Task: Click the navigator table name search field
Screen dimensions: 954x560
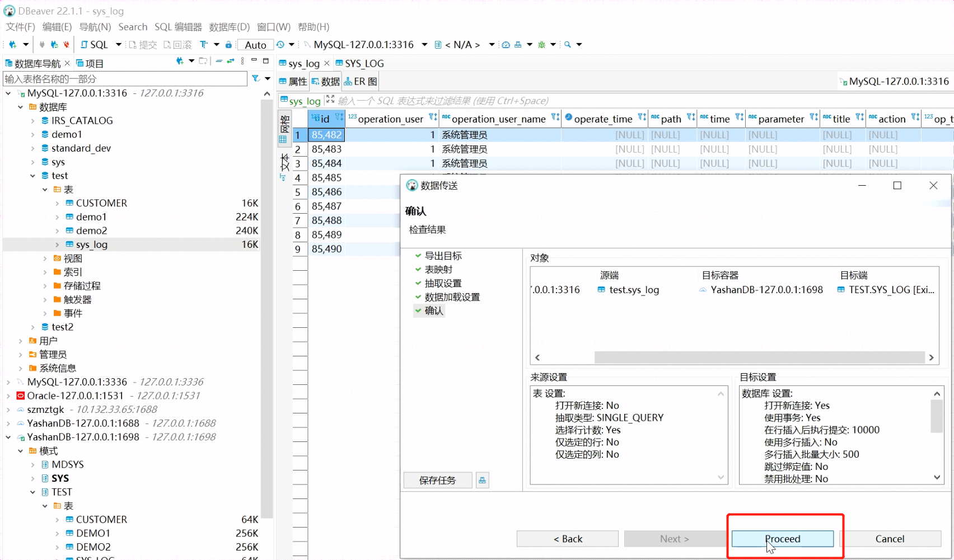Action: tap(125, 79)
